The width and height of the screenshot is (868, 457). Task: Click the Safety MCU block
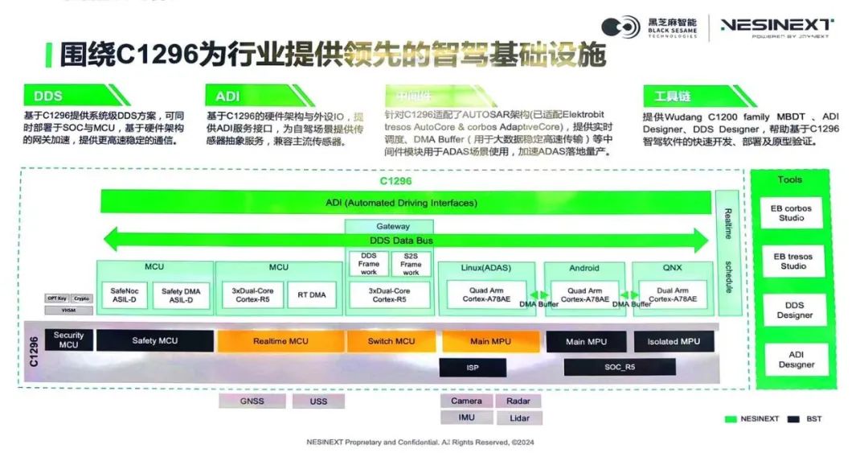pyautogui.click(x=155, y=340)
